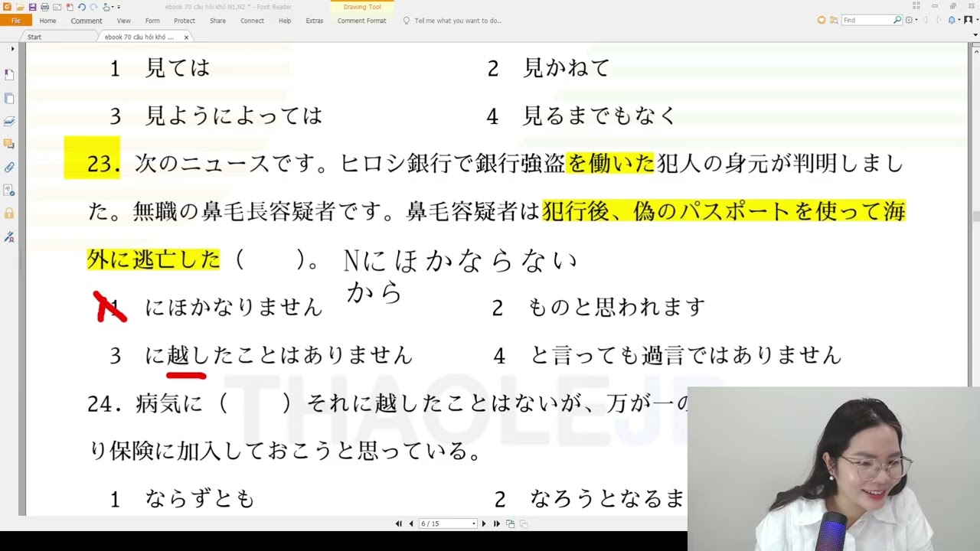Click the Undo arrow icon
980x551 pixels.
click(x=82, y=7)
